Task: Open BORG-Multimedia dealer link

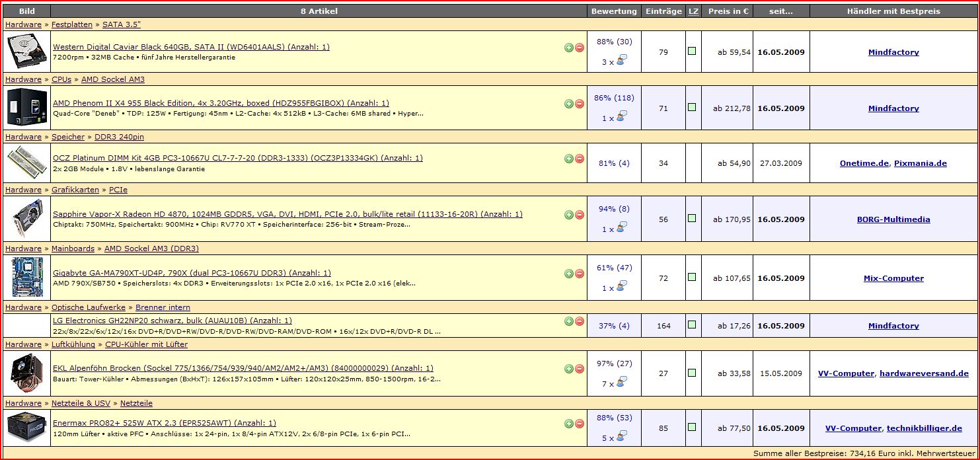Action: 893,219
